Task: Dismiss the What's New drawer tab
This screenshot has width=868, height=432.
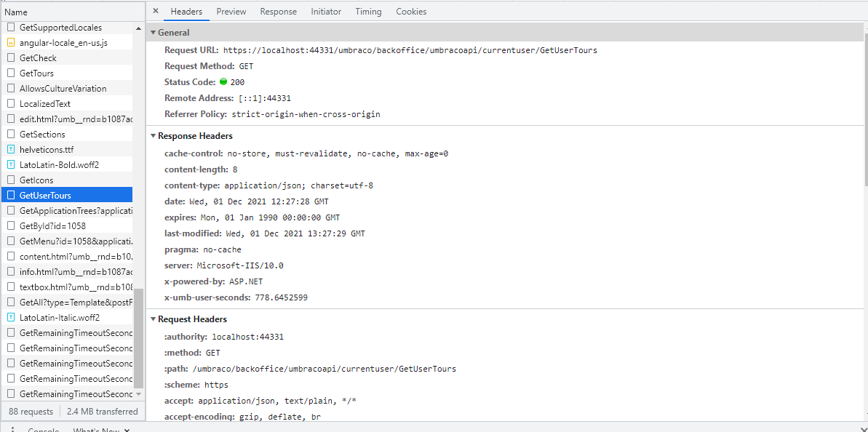Action: coord(127,429)
